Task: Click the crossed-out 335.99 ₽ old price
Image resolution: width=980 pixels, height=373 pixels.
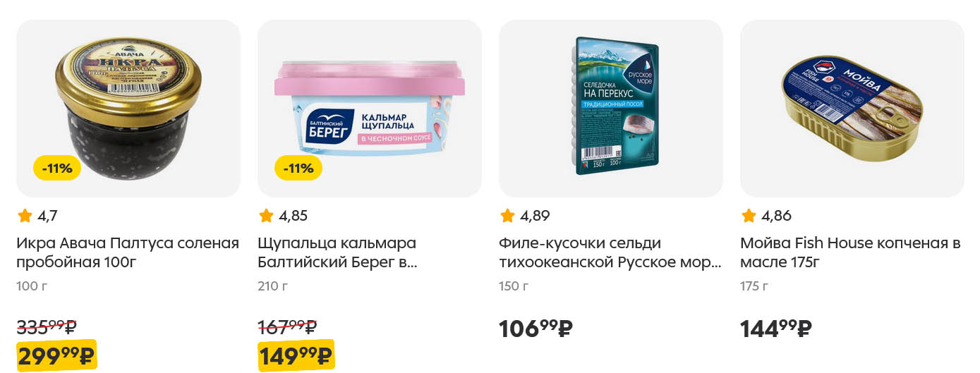Action: tap(47, 326)
